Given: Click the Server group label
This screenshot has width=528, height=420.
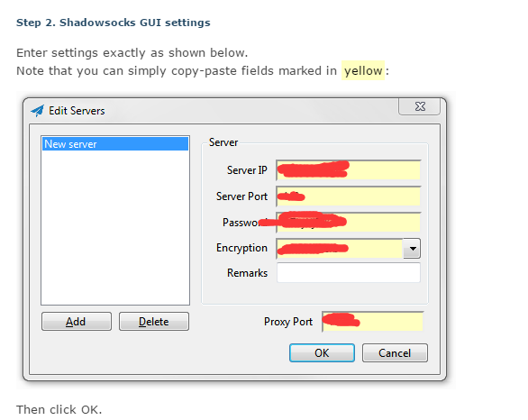Looking at the screenshot, I should tap(223, 142).
